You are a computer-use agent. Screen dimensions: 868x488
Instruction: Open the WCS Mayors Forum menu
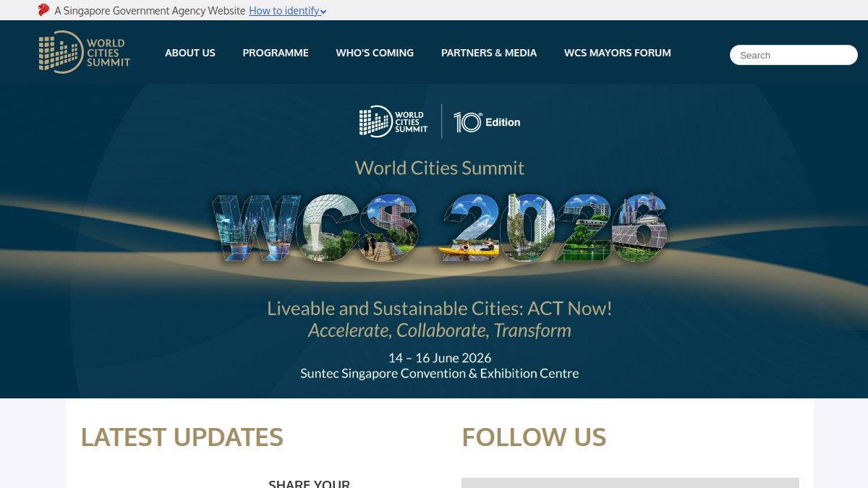point(618,53)
